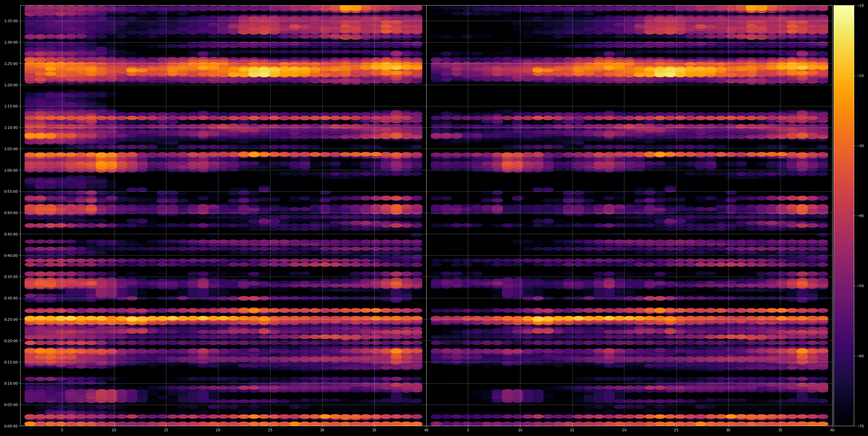Click the −30 colorbar tick label
The height and width of the screenshot is (436, 868).
coord(860,146)
